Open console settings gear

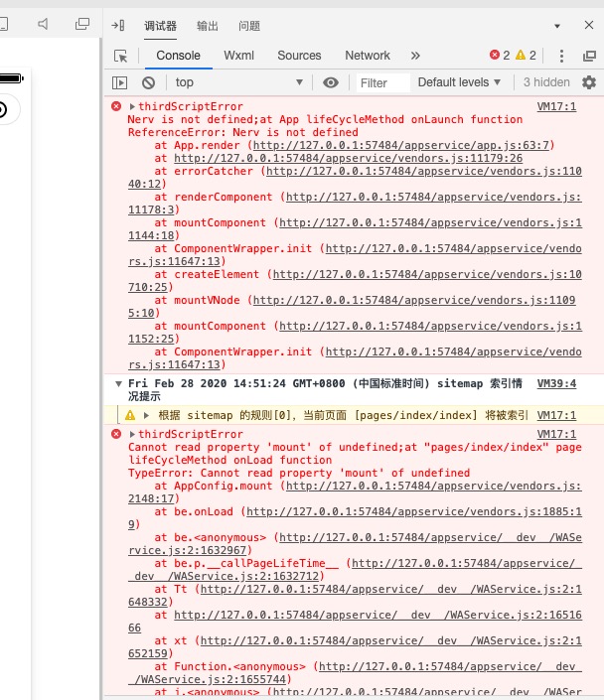pyautogui.click(x=589, y=82)
